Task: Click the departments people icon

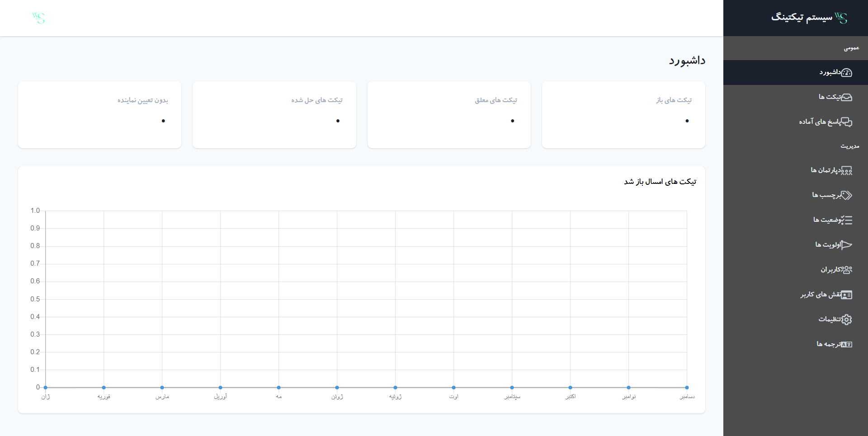Action: point(846,170)
